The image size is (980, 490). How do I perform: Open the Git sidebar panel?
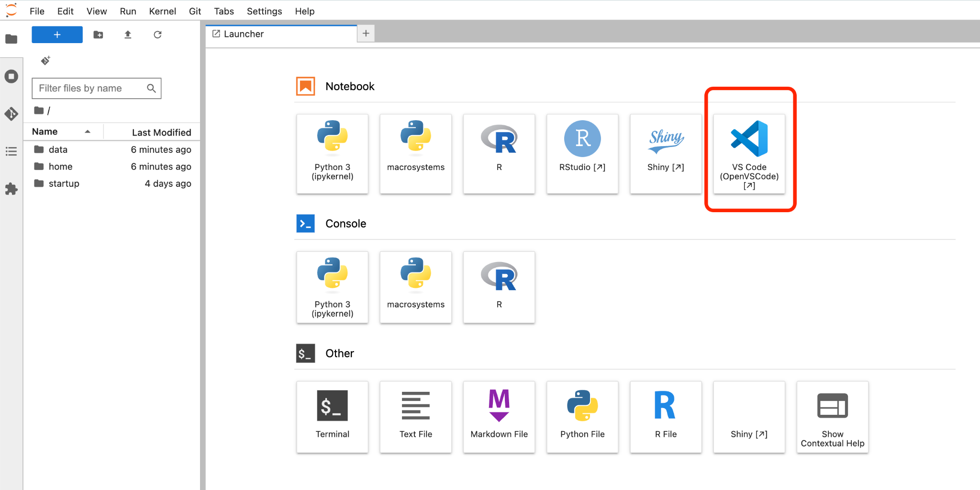(11, 114)
